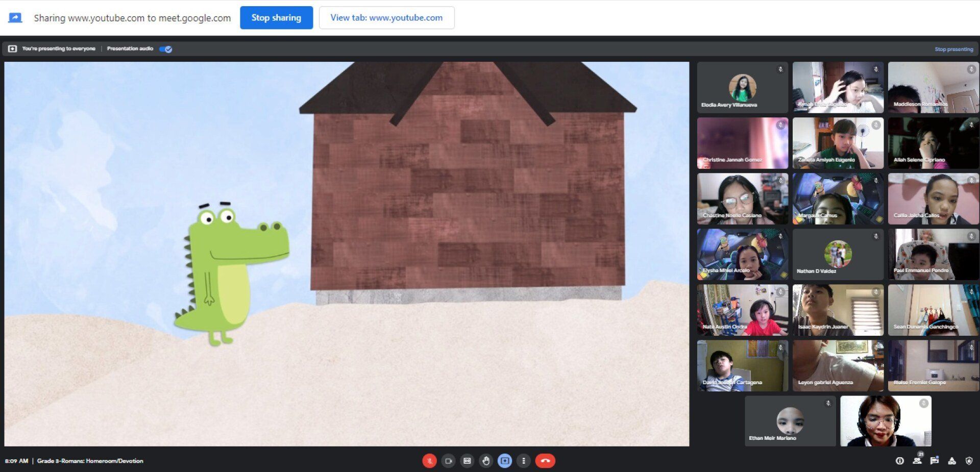This screenshot has height=472, width=980.
Task: Open the more options three-dot menu
Action: (524, 461)
